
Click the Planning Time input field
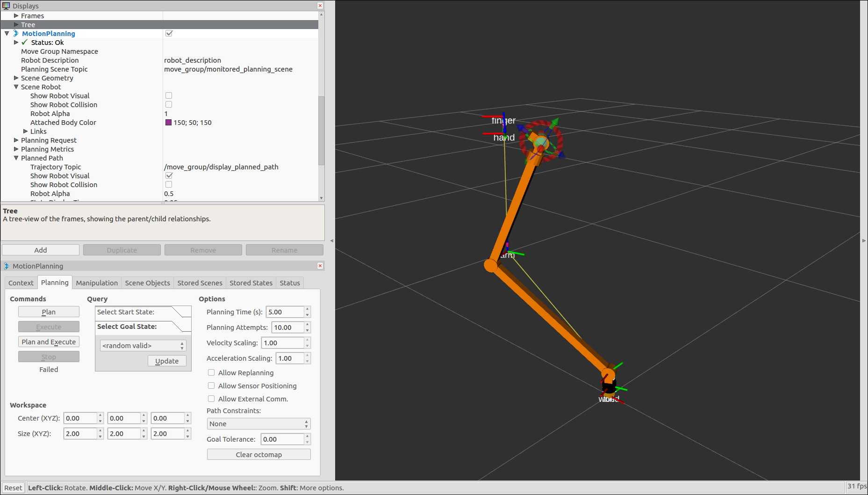[x=285, y=312]
